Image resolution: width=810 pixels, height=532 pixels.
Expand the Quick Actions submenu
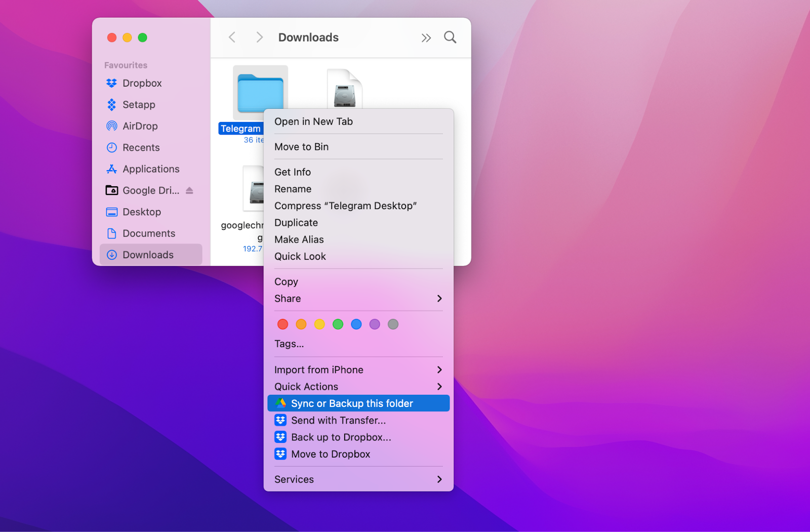point(439,386)
